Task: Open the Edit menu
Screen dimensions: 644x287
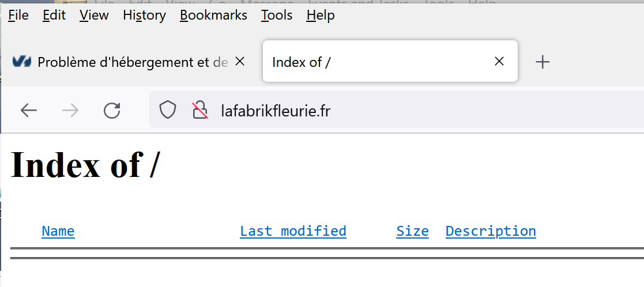Action: pyautogui.click(x=54, y=16)
